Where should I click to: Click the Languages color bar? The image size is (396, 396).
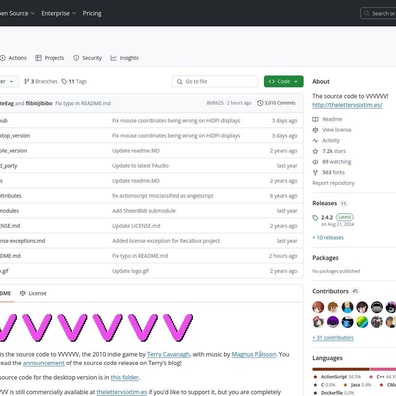coord(354,369)
